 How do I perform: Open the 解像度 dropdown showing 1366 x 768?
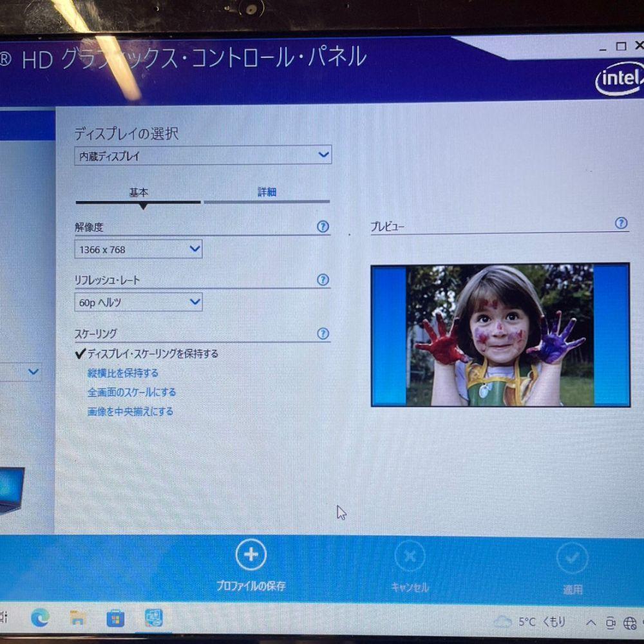point(138,249)
